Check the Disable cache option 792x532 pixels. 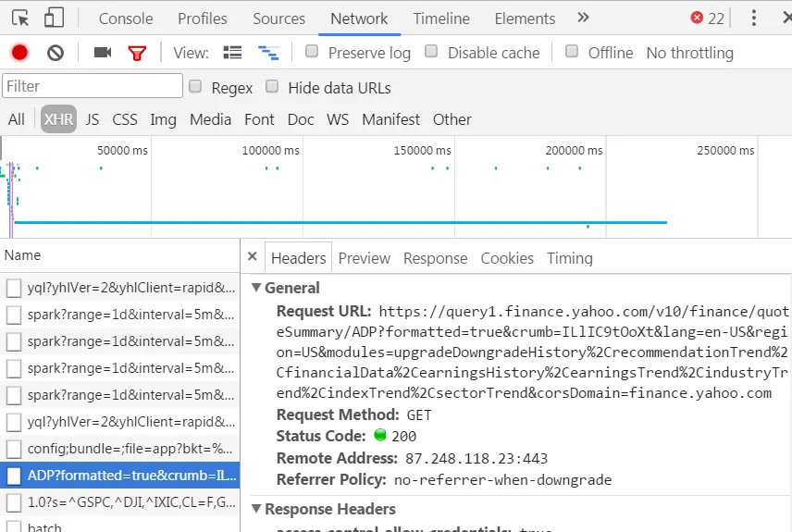[x=431, y=52]
